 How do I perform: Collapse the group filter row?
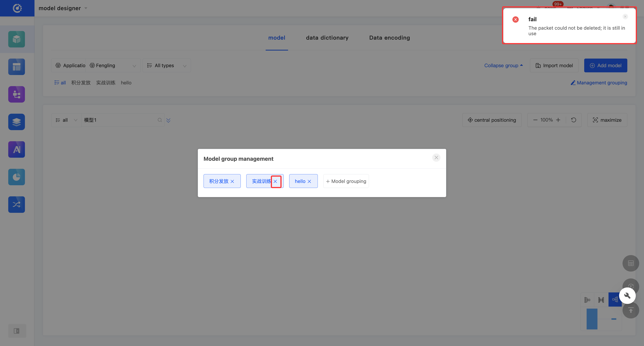[503, 65]
